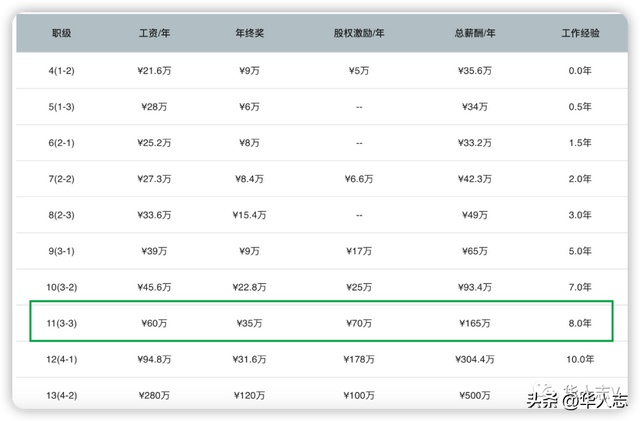Screen dimensions: 640x421
Task: Select the ¥25.2万 salary cell
Action: coord(154,143)
